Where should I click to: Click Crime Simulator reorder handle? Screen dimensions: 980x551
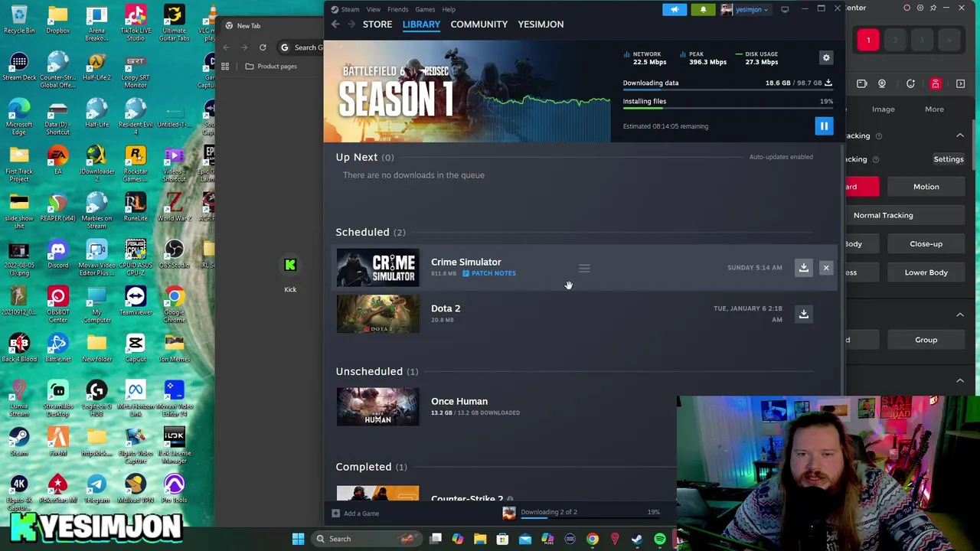tap(584, 268)
